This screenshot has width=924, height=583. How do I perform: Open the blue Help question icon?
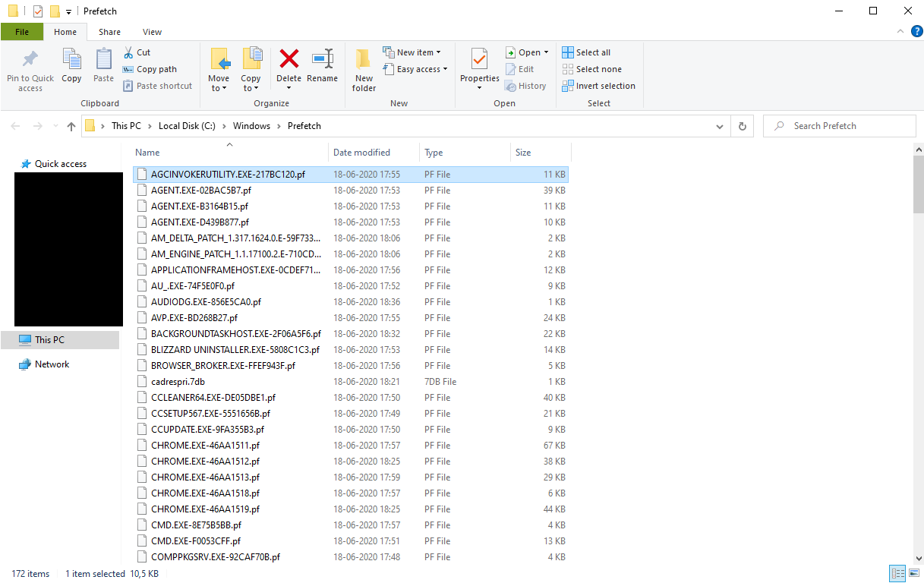click(916, 31)
